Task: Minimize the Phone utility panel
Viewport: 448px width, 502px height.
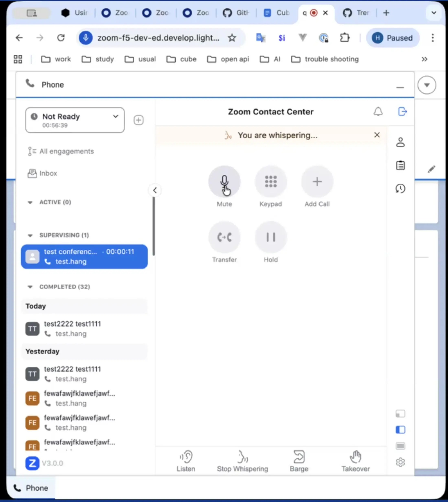Action: click(400, 87)
